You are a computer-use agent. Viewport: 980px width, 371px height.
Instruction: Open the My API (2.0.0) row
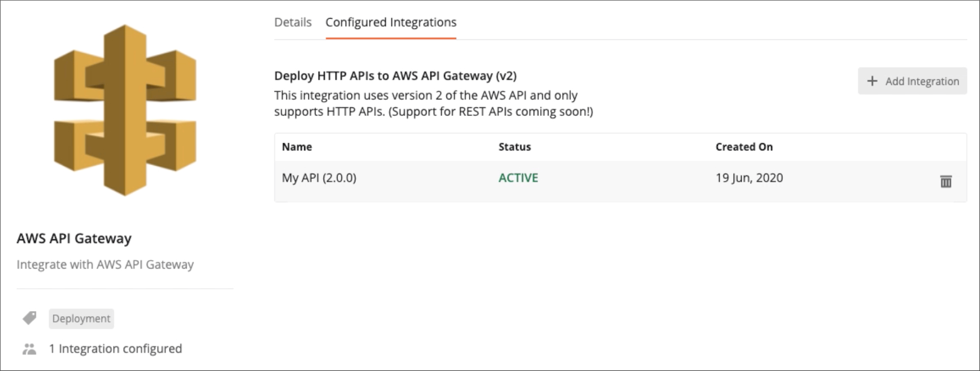point(620,182)
